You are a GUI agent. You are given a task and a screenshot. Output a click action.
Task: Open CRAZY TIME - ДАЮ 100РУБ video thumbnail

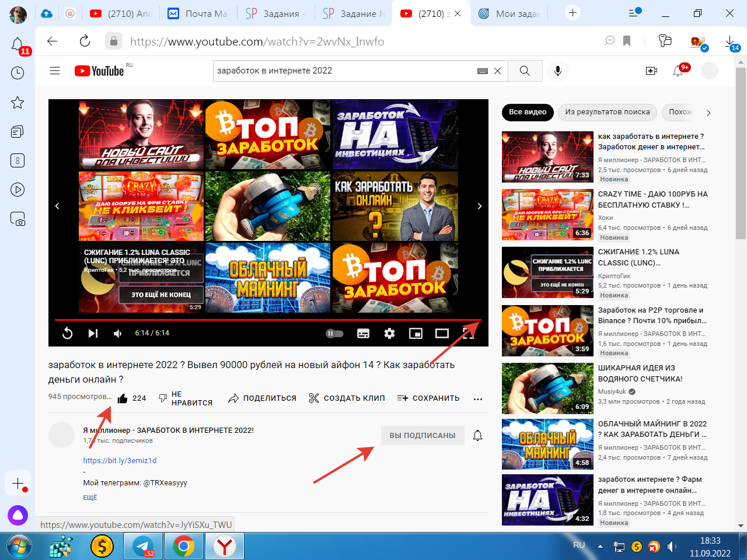tap(547, 214)
